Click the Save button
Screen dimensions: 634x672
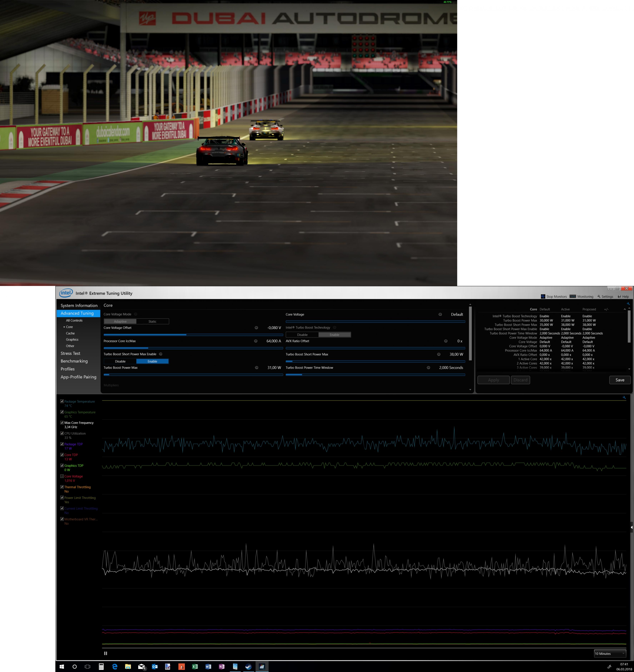pyautogui.click(x=620, y=380)
